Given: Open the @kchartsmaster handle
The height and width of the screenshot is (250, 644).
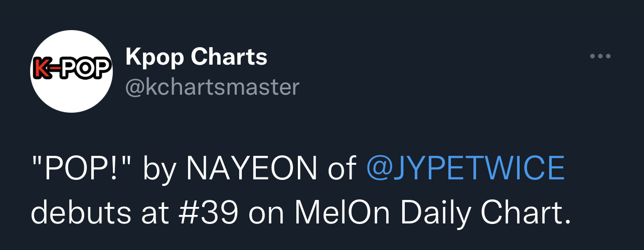Looking at the screenshot, I should coord(212,87).
